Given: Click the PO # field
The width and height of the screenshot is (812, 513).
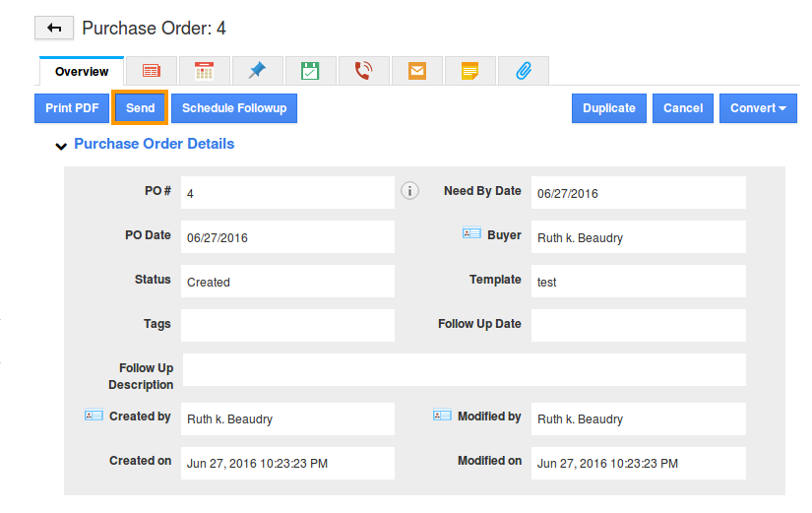Looking at the screenshot, I should coord(287,193).
